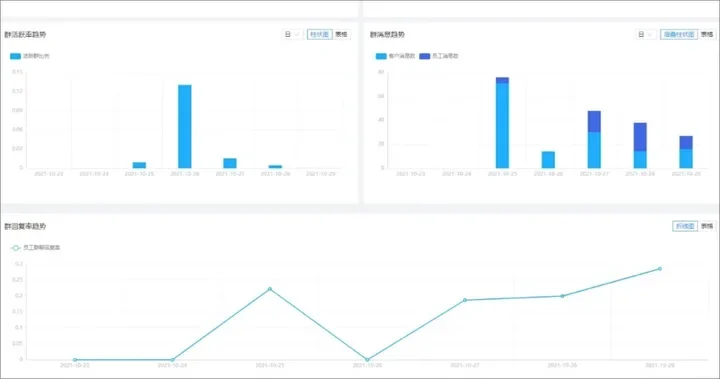
Task: Select 折线图 view in 群回复率趋势 panel
Action: pyautogui.click(x=685, y=226)
